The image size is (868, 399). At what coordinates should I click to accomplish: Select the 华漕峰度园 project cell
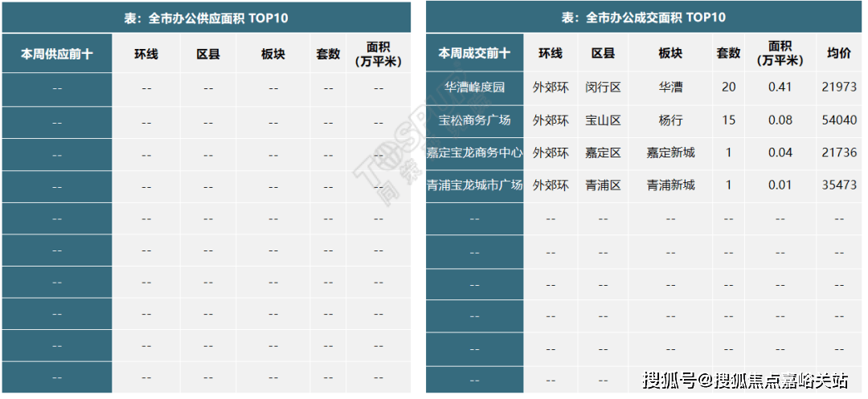click(474, 88)
